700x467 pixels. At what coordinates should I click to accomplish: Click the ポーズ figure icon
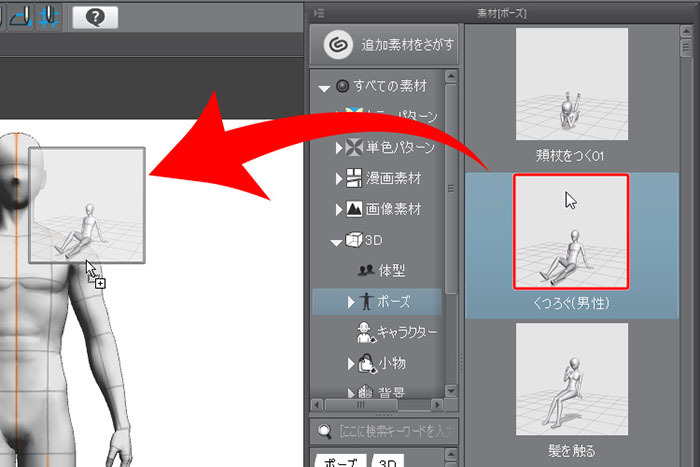366,301
